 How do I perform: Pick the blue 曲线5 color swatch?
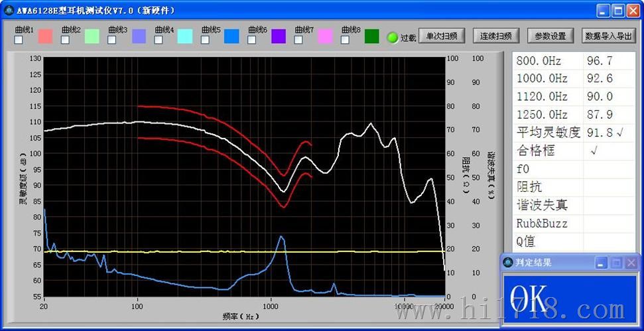231,36
